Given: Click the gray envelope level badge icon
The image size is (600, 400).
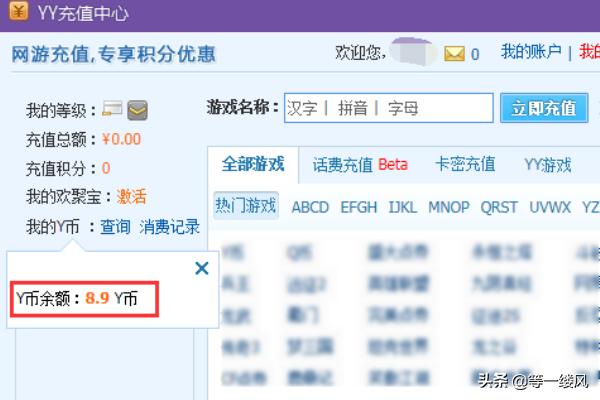Looking at the screenshot, I should pyautogui.click(x=137, y=110).
